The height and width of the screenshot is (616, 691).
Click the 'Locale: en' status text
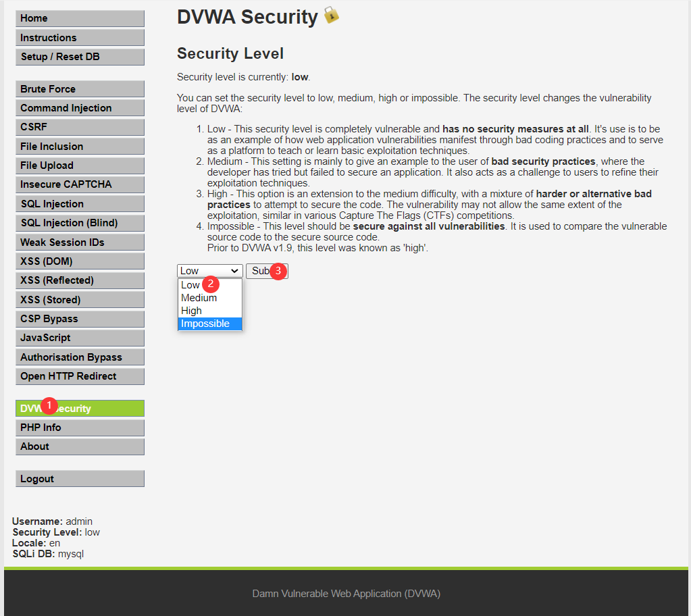[x=36, y=543]
